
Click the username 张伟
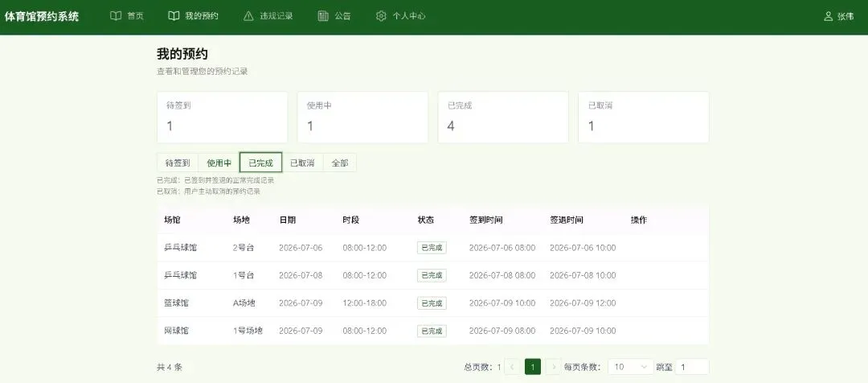pyautogui.click(x=845, y=17)
